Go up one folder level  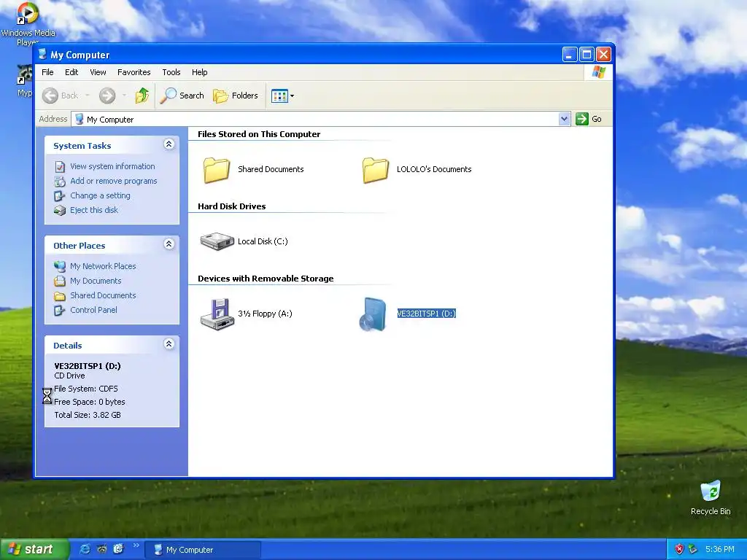point(142,96)
